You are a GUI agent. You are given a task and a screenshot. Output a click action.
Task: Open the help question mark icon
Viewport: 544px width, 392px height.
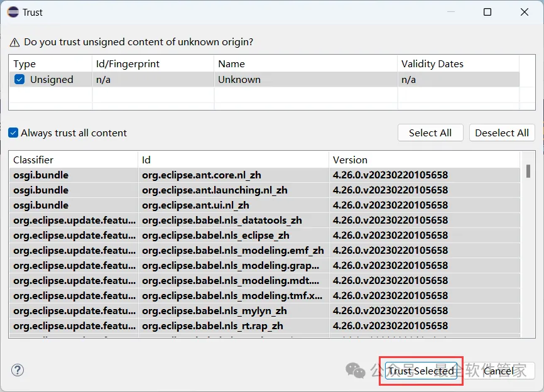click(x=18, y=370)
